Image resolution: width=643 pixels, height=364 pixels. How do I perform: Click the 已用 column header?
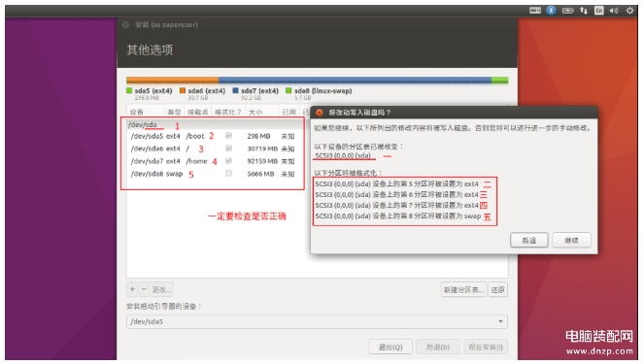(288, 112)
